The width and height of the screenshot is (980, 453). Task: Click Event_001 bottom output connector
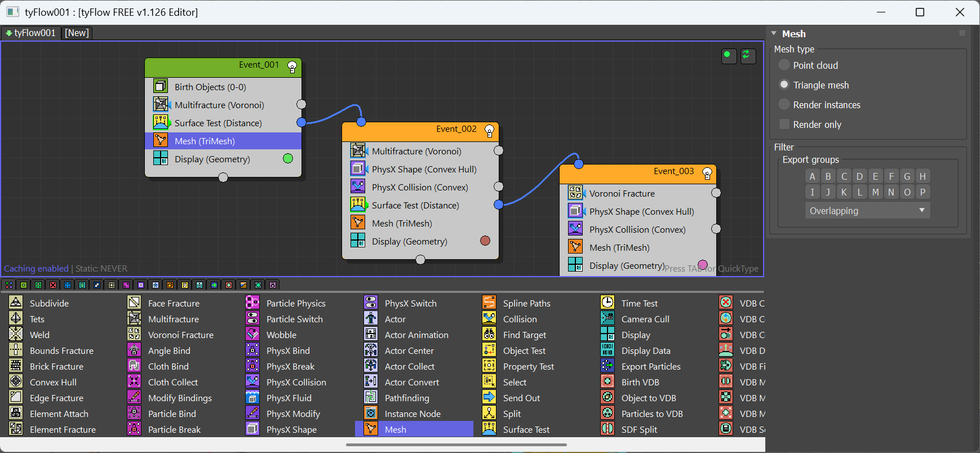[223, 177]
